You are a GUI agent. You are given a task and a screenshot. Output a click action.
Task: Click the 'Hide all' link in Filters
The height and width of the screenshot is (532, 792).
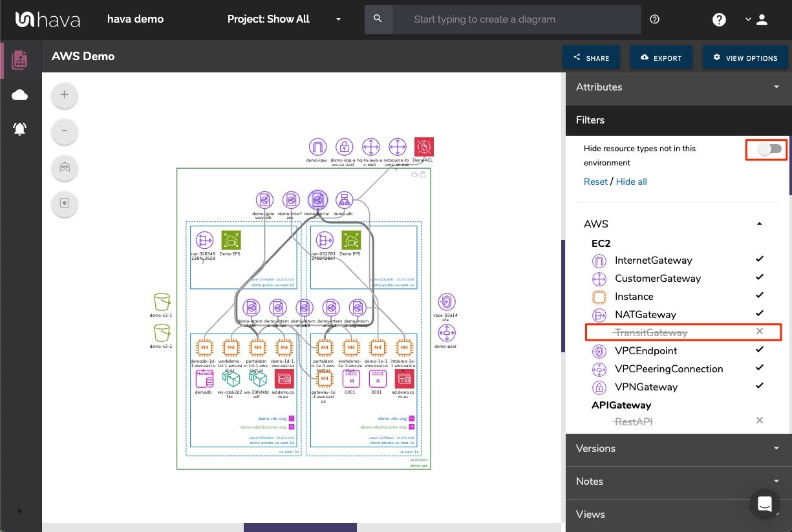631,182
